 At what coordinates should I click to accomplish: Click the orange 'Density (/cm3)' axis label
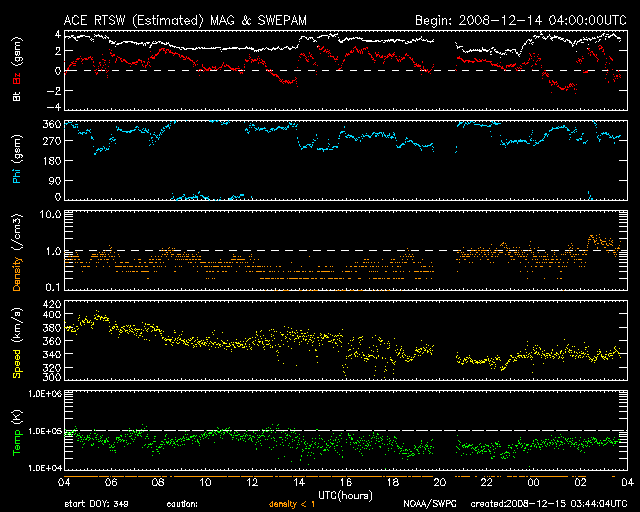point(17,252)
